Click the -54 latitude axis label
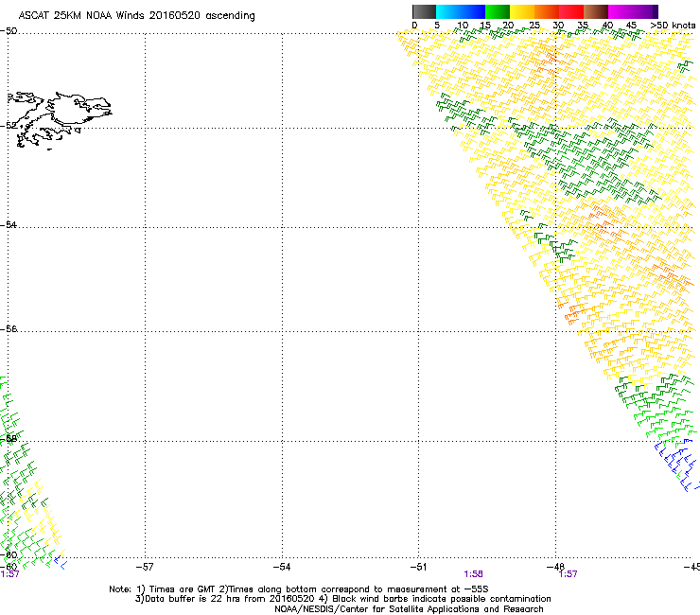Screen dimensions: 700x615 coord(9,224)
